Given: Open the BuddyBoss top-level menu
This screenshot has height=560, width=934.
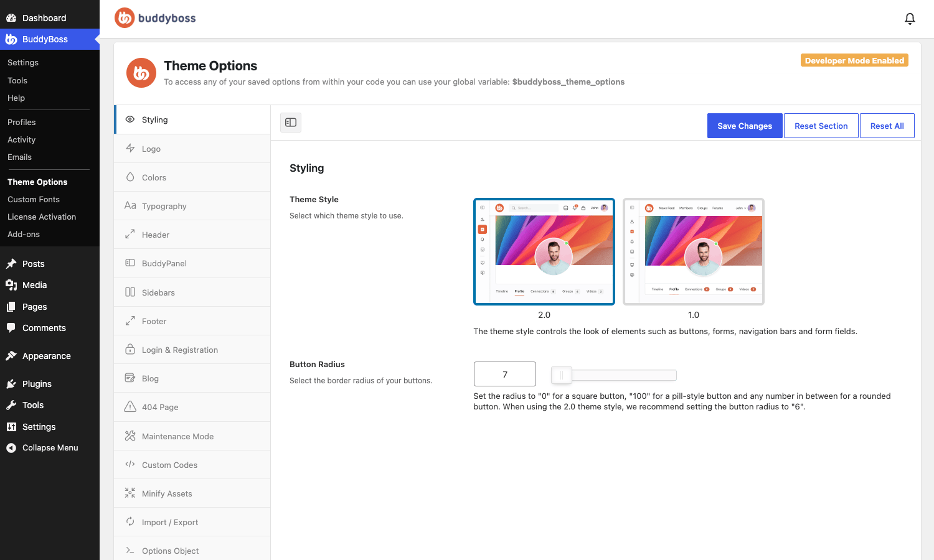Looking at the screenshot, I should 50,39.
